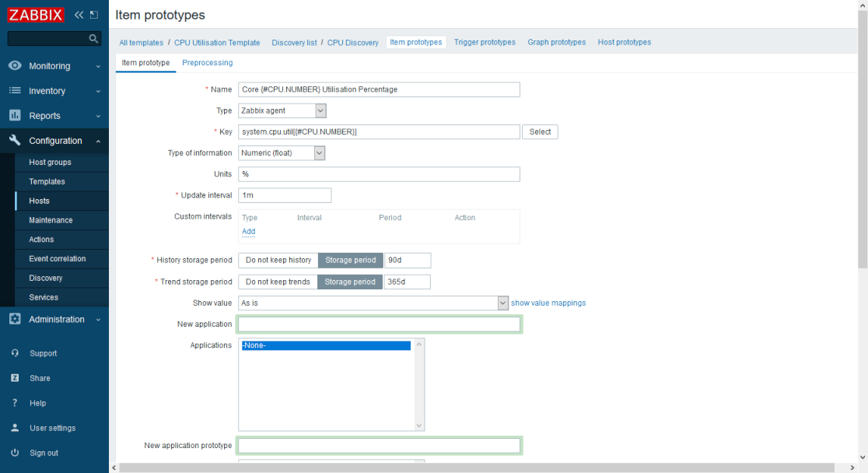This screenshot has height=473, width=868.
Task: Open CPU Utilisation Template breadcrumb link
Action: 217,43
